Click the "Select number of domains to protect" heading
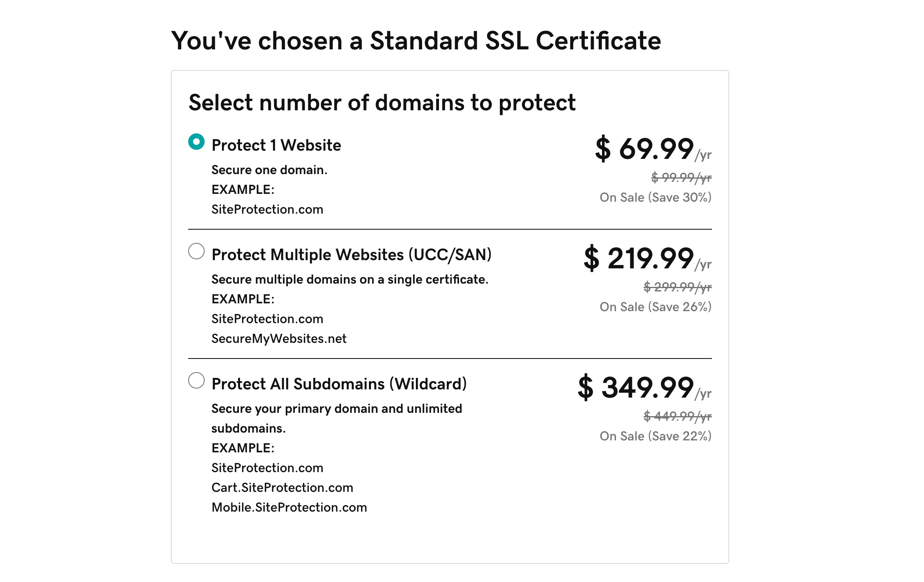This screenshot has height=582, width=924. point(382,102)
